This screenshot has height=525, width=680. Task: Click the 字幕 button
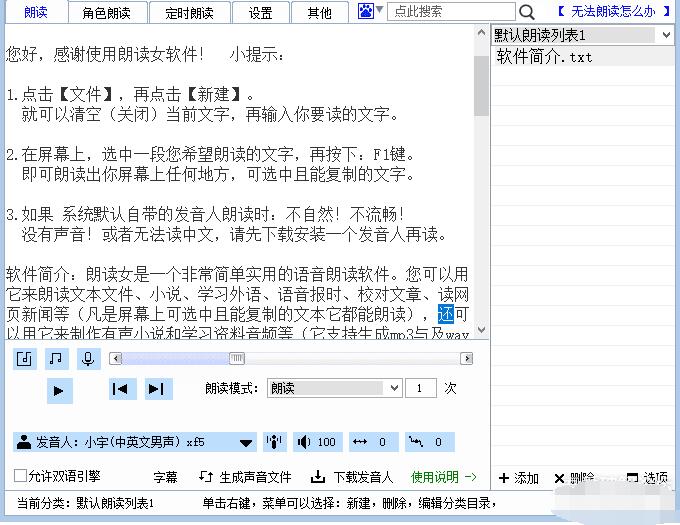[x=165, y=477]
